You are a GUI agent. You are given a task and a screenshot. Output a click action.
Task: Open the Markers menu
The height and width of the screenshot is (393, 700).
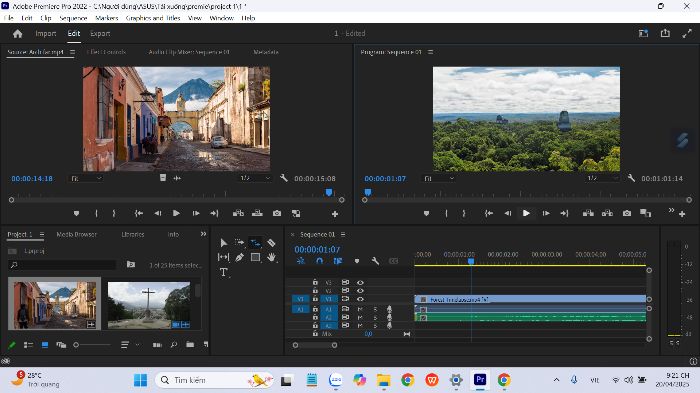(x=107, y=18)
